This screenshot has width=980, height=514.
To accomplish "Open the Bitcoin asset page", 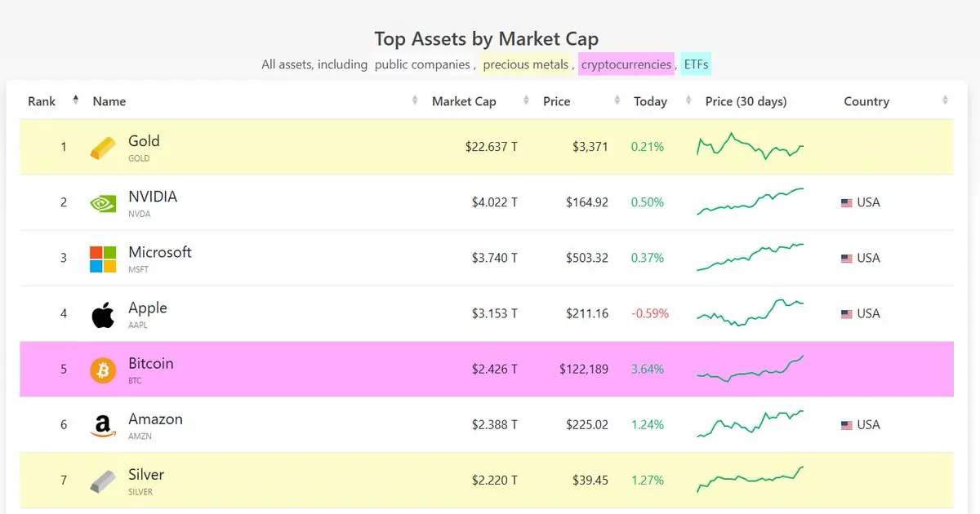I will click(151, 363).
